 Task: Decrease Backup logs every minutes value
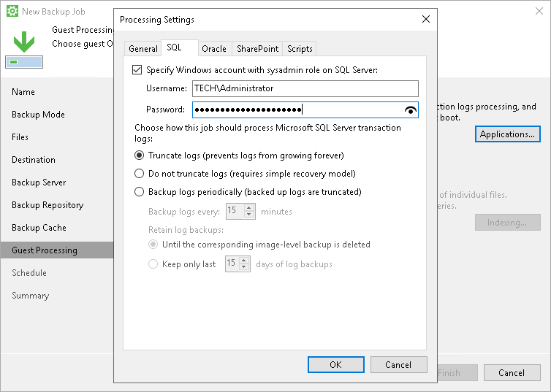coord(249,214)
